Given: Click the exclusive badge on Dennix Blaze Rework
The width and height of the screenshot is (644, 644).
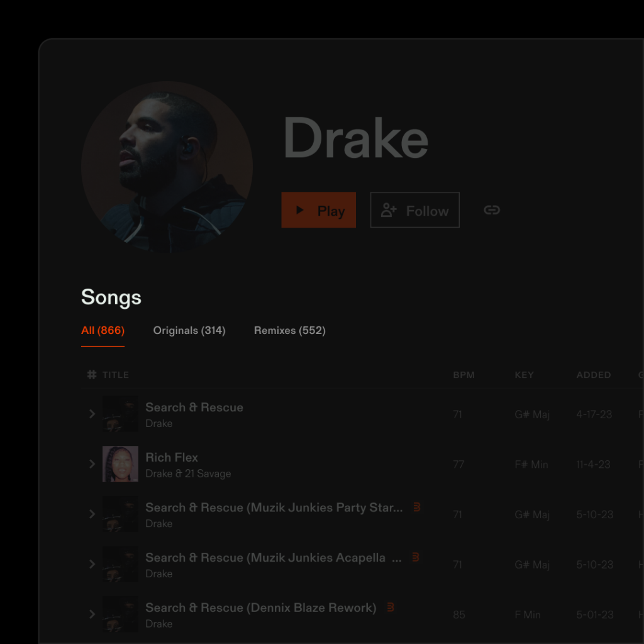Looking at the screenshot, I should [391, 607].
